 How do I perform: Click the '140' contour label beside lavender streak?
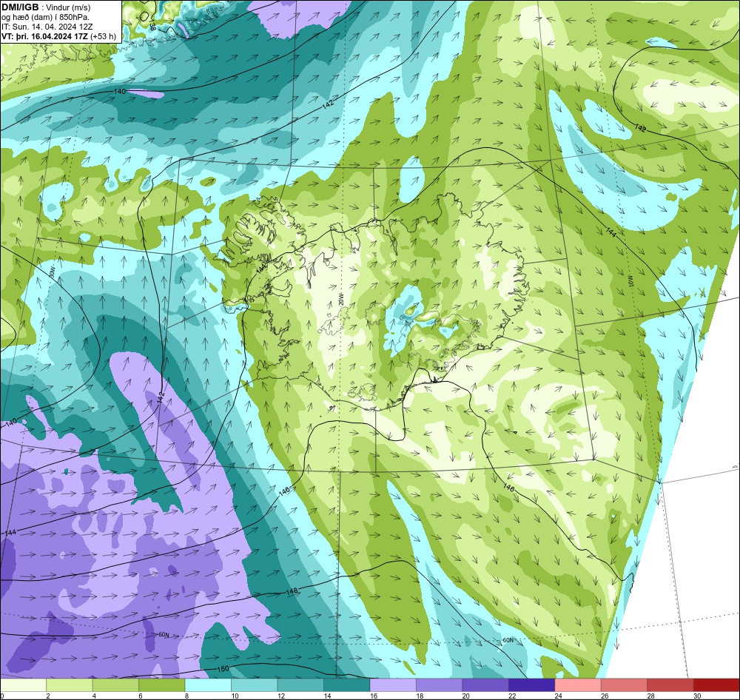(x=120, y=92)
